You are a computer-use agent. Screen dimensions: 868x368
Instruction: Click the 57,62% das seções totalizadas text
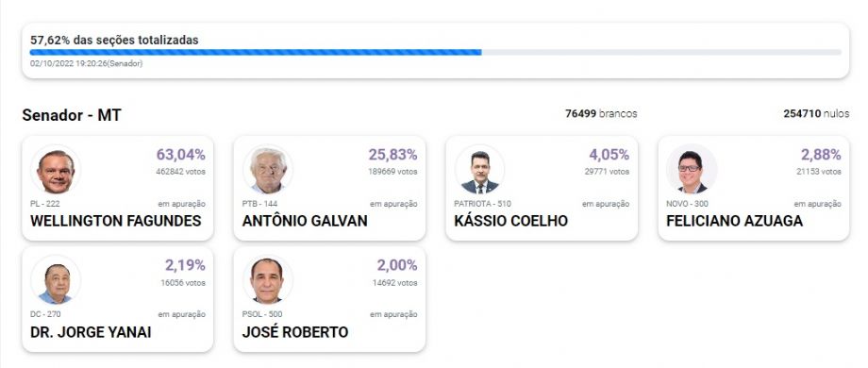tap(114, 40)
